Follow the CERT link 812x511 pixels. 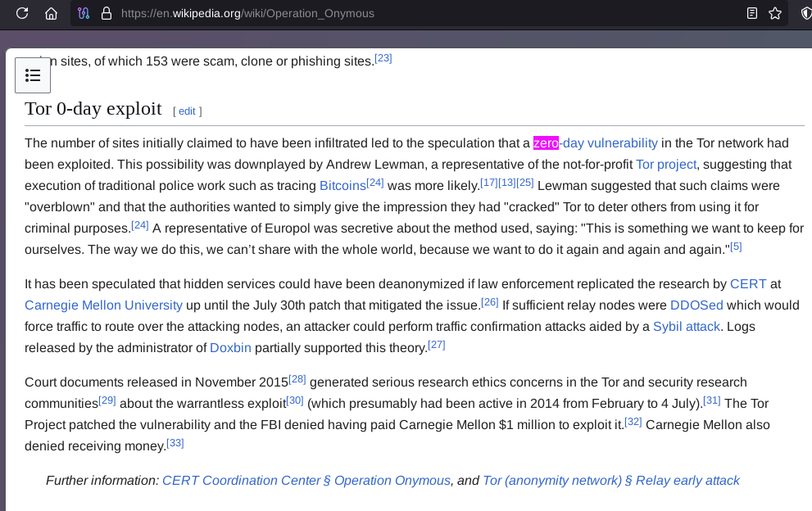pos(748,283)
